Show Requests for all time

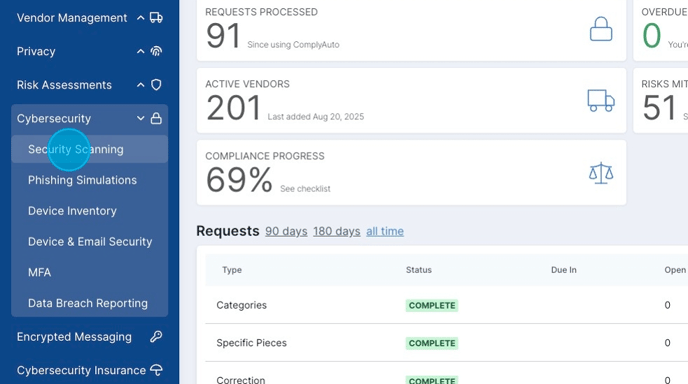click(x=385, y=231)
